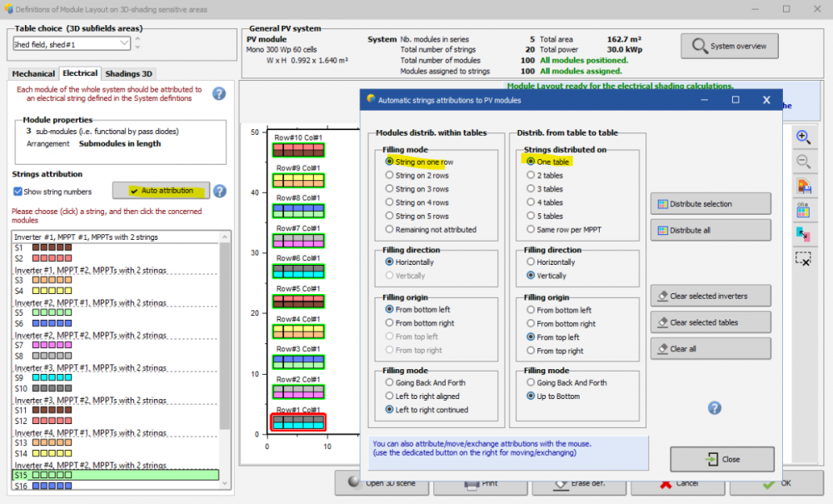Click the module color grid icon
The image size is (833, 504).
(x=803, y=210)
